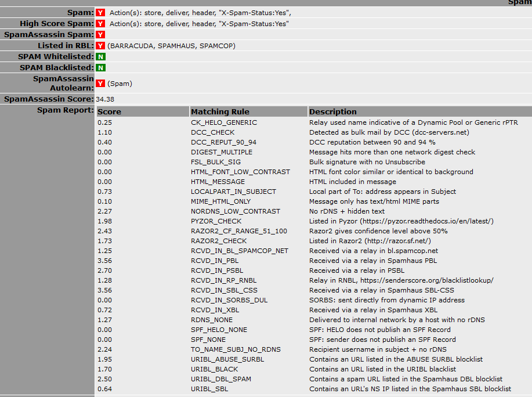Screen dimensions: 532x397
Task: Click the Pyzor readthedocs URL in description
Action: pos(426,221)
